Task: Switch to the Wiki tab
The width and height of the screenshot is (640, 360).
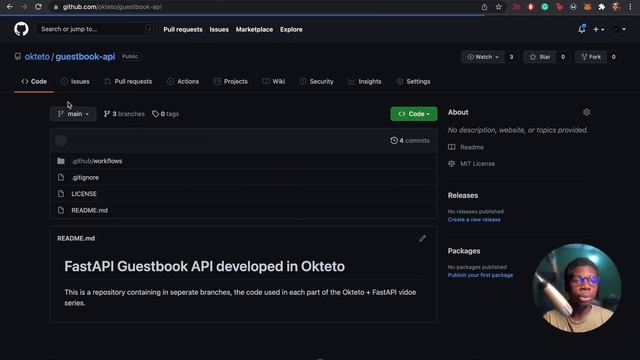Action: tap(274, 82)
